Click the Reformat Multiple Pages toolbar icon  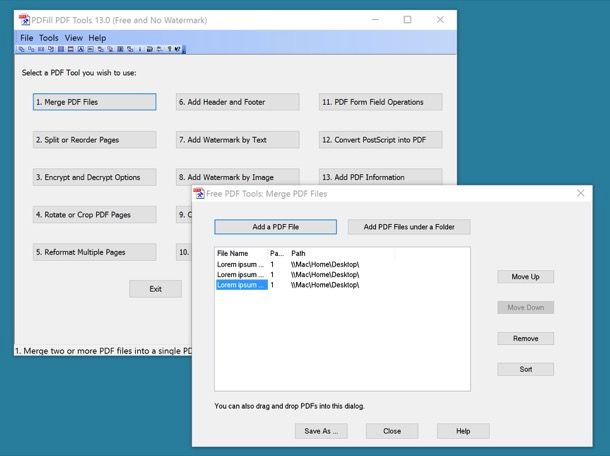pos(61,49)
